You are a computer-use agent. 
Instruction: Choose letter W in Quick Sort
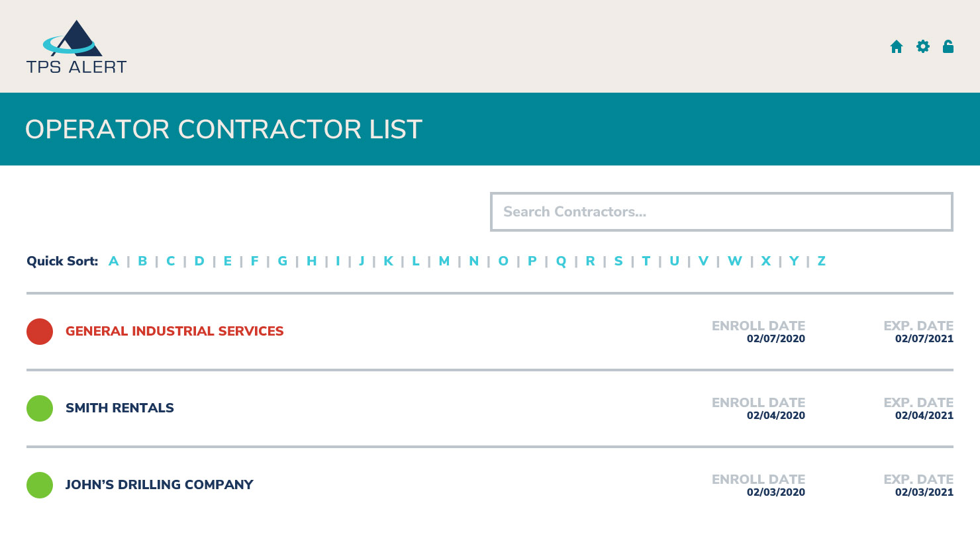pyautogui.click(x=735, y=261)
